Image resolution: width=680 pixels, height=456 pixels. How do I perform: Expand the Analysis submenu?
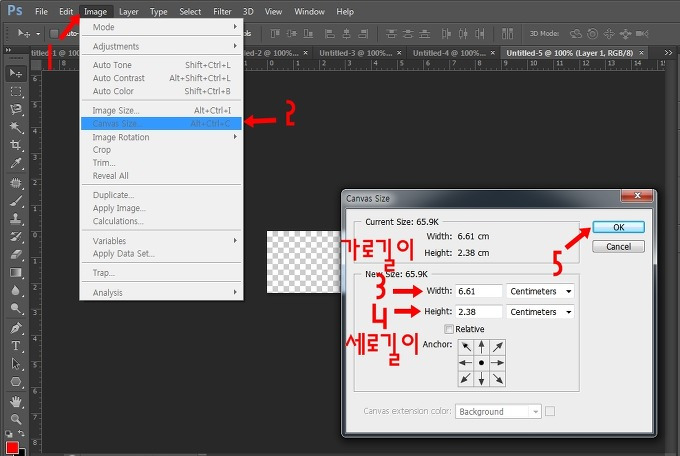(161, 293)
